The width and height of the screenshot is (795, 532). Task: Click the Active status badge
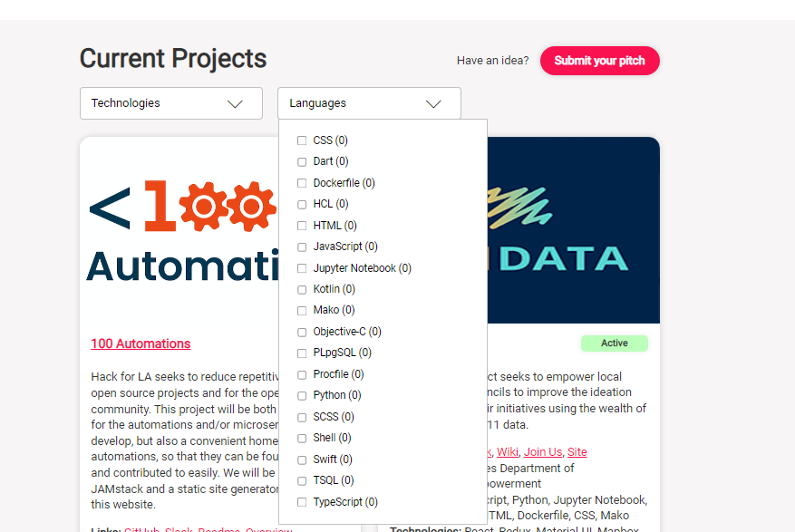(615, 343)
